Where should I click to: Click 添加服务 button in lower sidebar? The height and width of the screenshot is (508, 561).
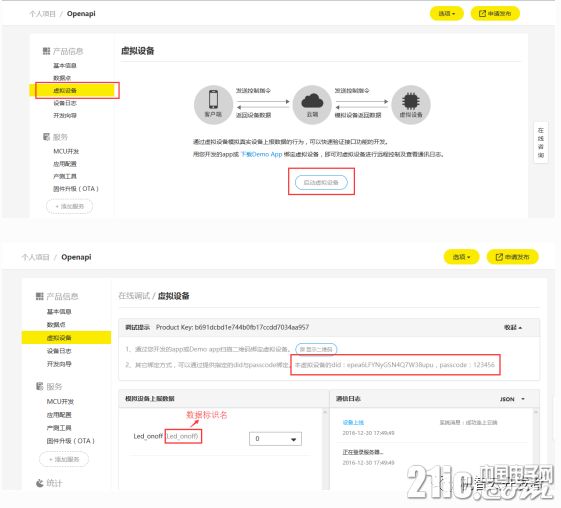64,459
